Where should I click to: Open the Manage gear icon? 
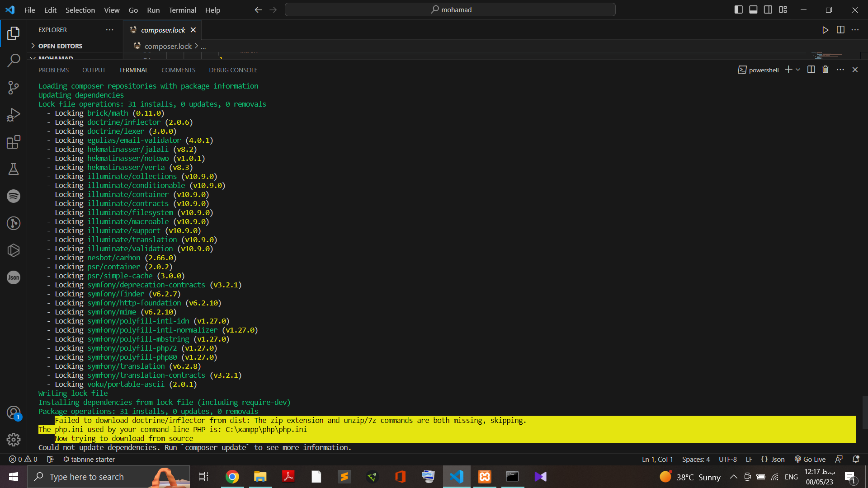(14, 439)
